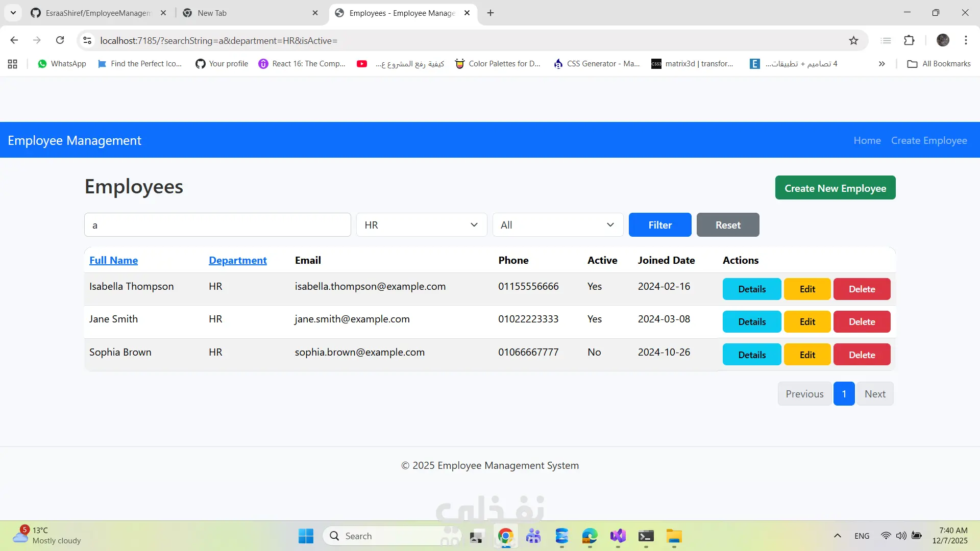Delete the Sophia Brown employee row

click(862, 355)
